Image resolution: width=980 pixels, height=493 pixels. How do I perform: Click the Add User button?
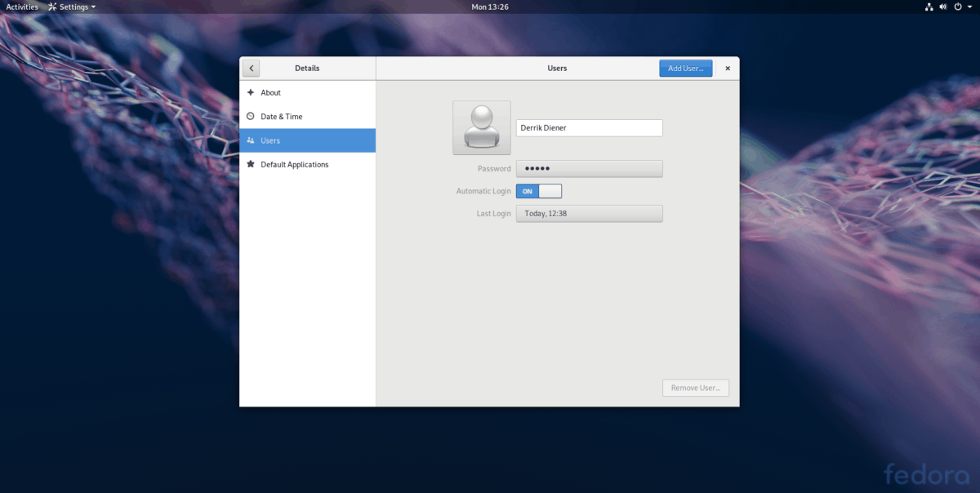tap(685, 68)
